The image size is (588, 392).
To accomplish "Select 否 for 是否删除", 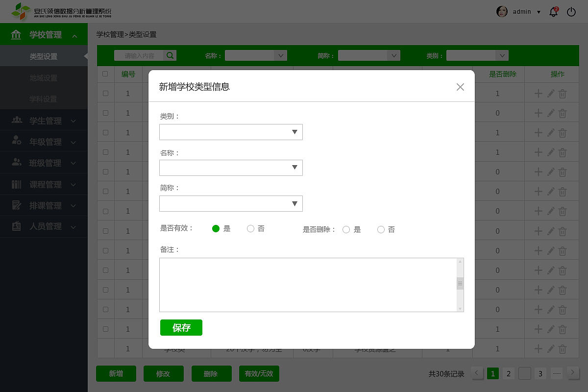I will click(x=381, y=229).
